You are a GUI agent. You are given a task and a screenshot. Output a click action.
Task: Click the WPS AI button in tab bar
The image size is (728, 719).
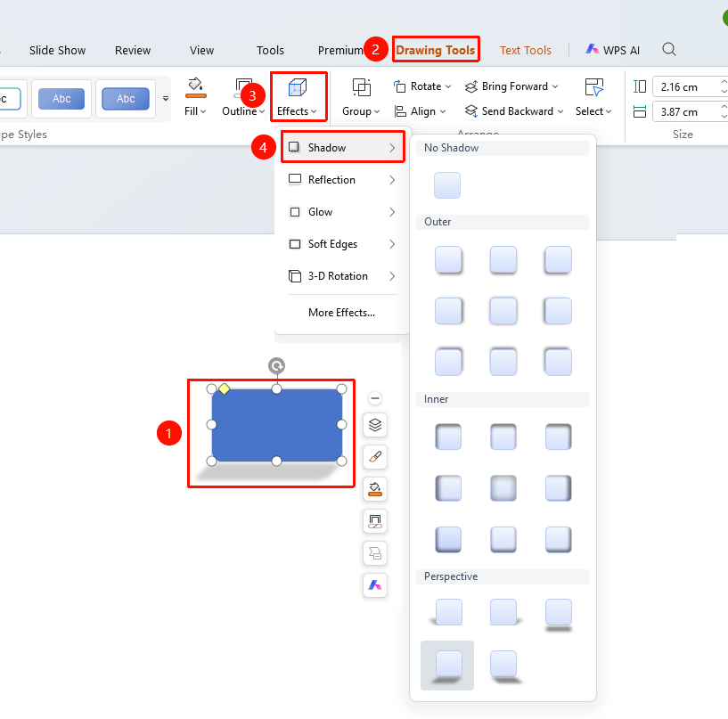click(612, 50)
